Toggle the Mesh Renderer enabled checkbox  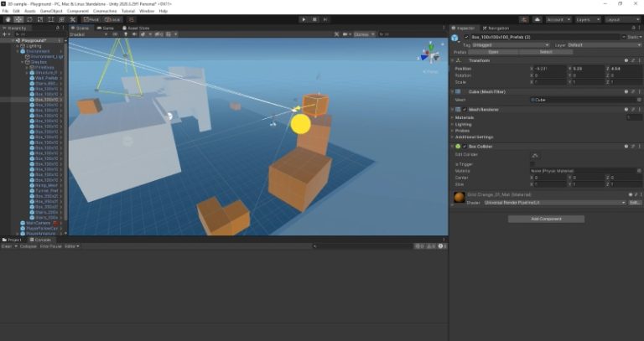click(x=465, y=109)
